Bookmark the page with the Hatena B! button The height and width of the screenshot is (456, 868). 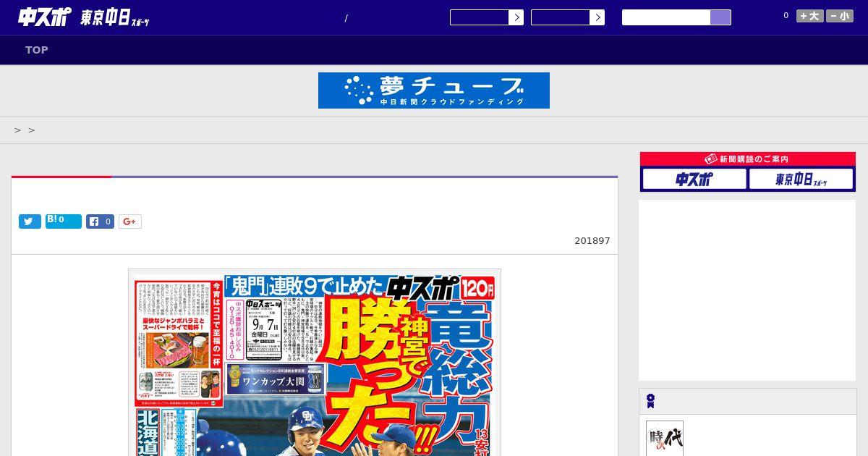pos(64,221)
